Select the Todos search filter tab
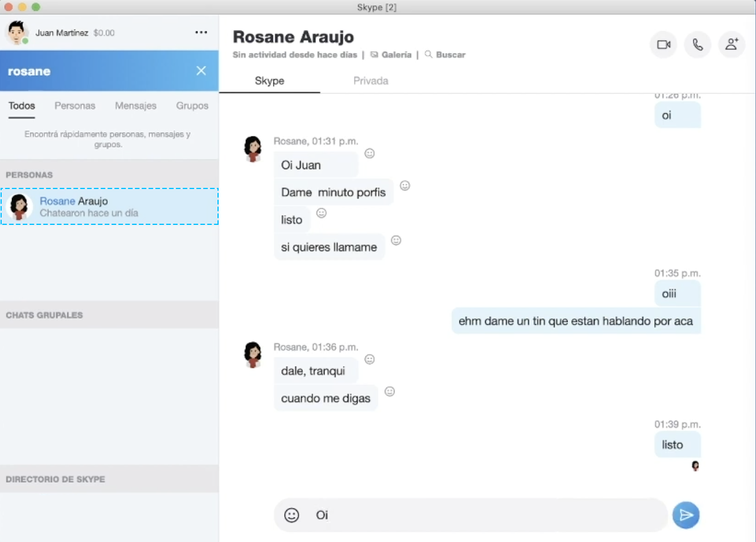The image size is (756, 542). 22,106
